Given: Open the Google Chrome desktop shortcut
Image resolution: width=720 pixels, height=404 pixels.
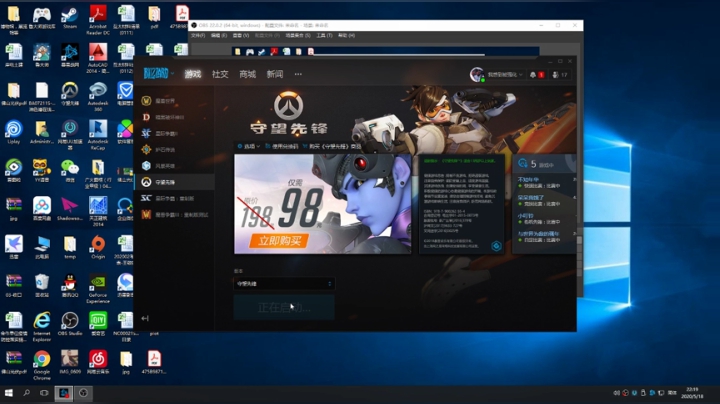Looking at the screenshot, I should (42, 365).
